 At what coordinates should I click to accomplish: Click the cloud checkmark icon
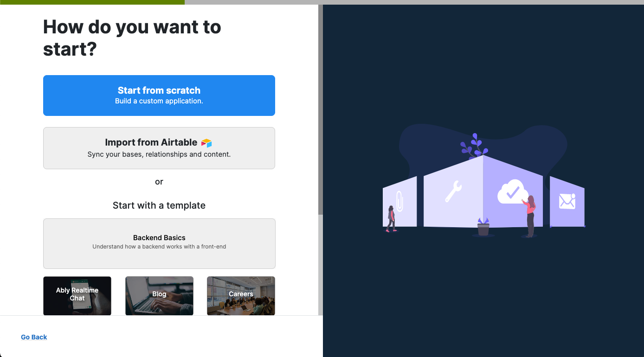[512, 191]
